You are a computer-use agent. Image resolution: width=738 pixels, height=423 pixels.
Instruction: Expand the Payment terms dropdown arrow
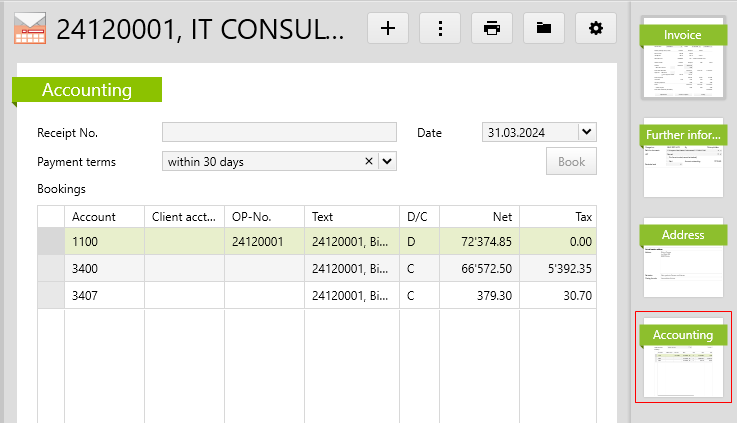tap(388, 160)
